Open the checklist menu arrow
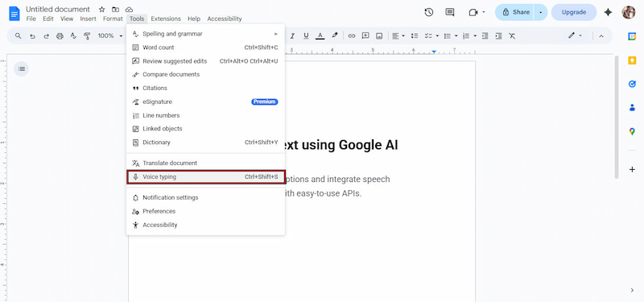644x302 pixels. [437, 35]
